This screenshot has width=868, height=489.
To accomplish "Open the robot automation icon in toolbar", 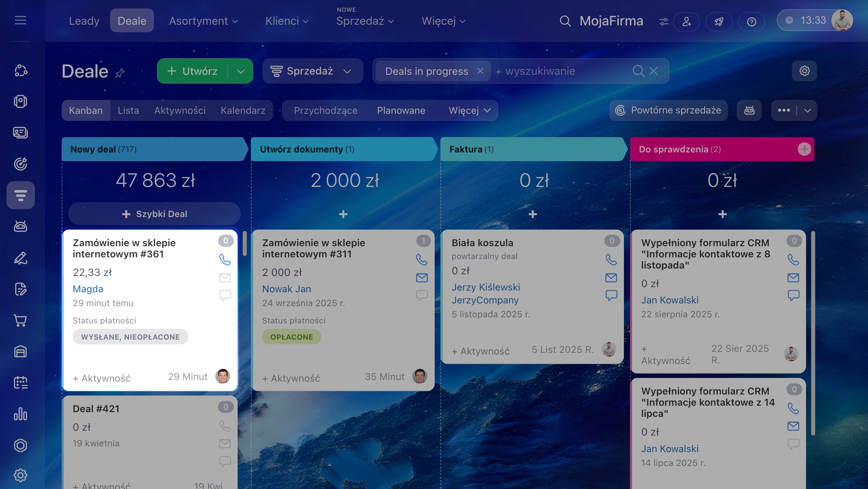I will [749, 110].
